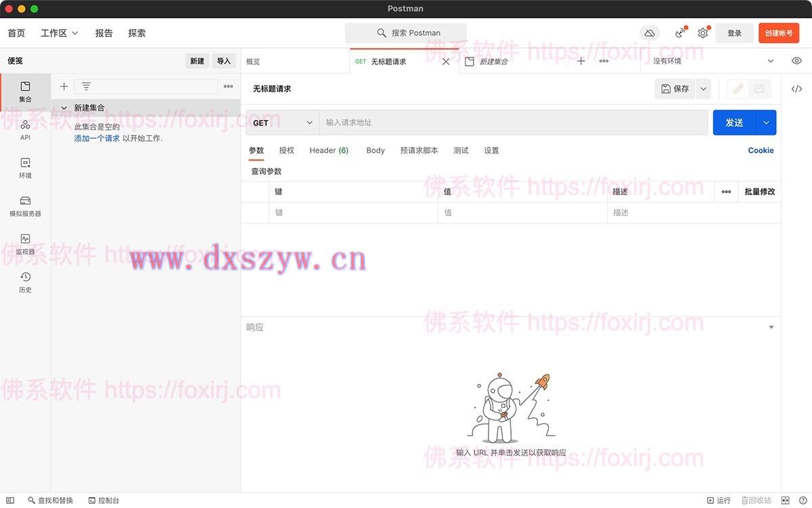Screen dimensions: 812x508
Task: Click the help question mark icon
Action: (x=803, y=501)
